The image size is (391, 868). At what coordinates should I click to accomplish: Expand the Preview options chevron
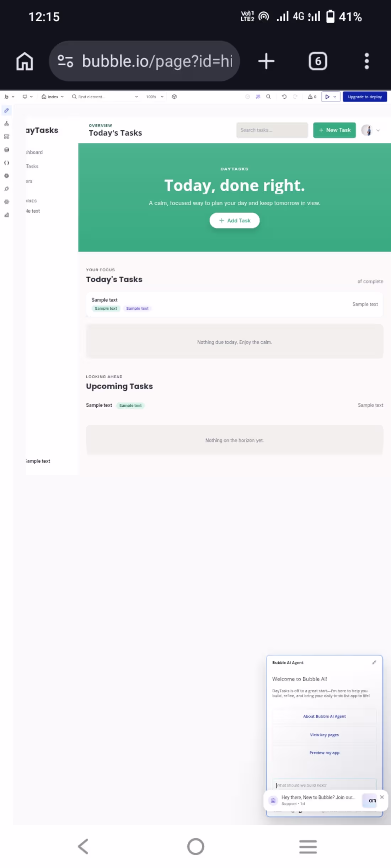tap(335, 97)
